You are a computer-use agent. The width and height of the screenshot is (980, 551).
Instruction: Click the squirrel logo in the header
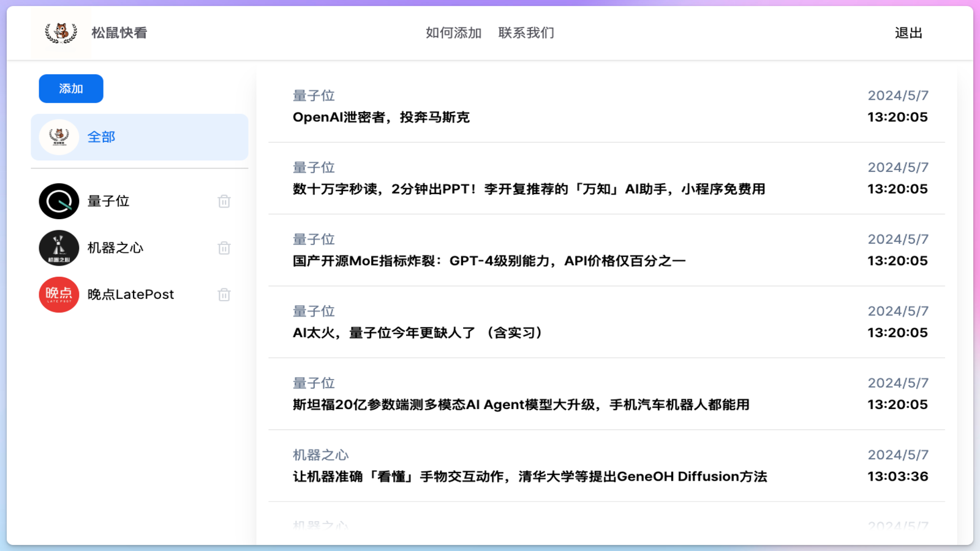(61, 33)
